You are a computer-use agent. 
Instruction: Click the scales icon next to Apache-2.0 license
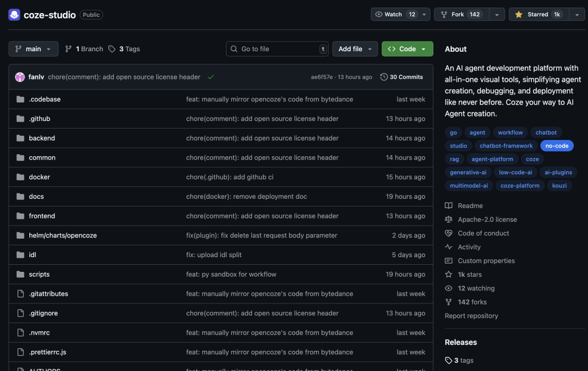pos(449,220)
